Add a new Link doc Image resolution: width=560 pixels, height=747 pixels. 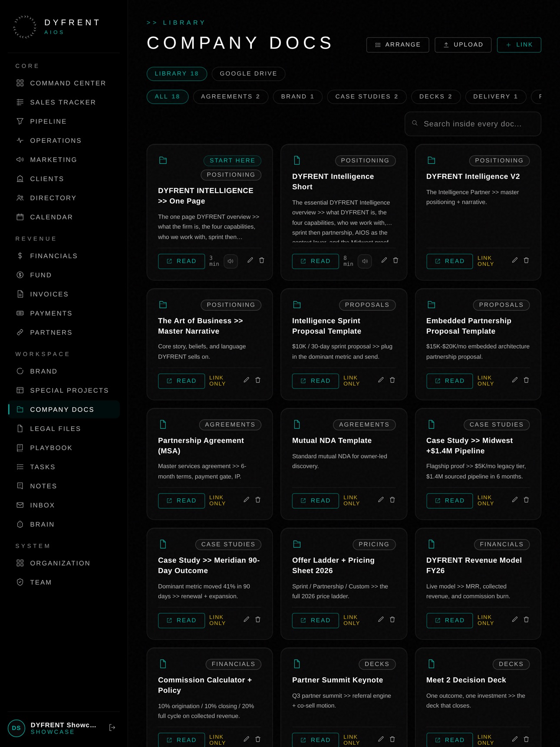pyautogui.click(x=519, y=45)
